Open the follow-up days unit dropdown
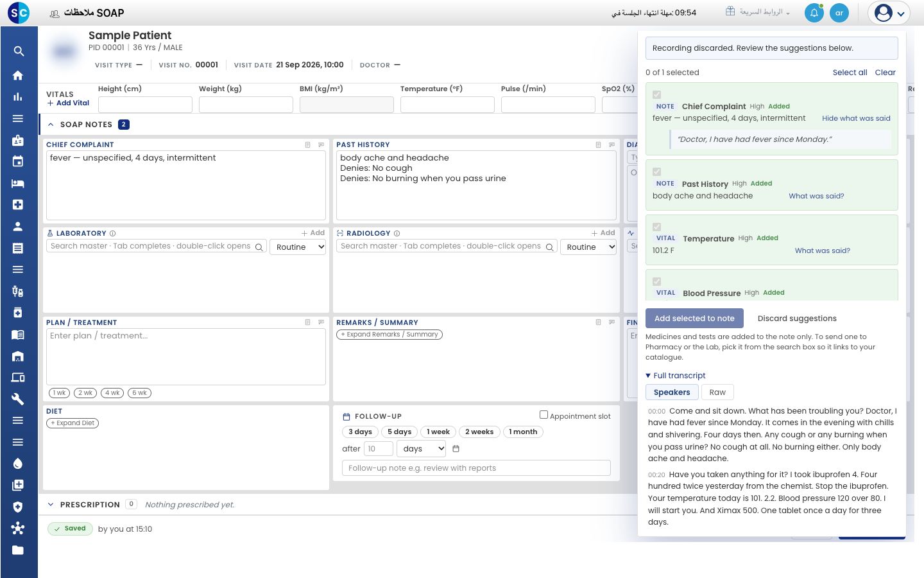Viewport: 924px width, 578px height. click(422, 449)
